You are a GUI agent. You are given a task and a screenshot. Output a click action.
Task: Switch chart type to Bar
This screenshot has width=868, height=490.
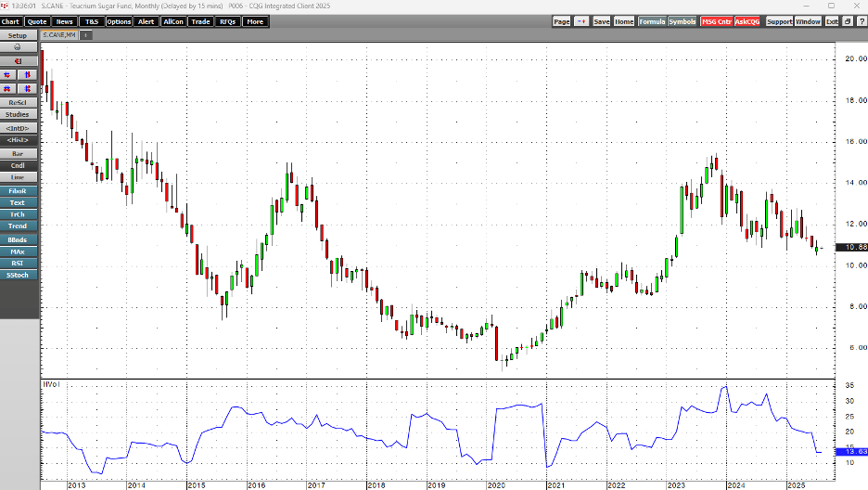(18, 153)
